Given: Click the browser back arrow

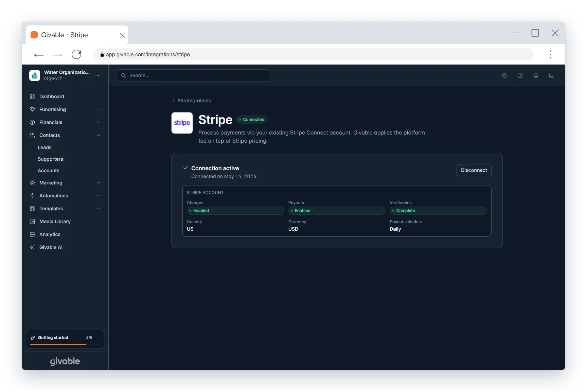Looking at the screenshot, I should (39, 55).
